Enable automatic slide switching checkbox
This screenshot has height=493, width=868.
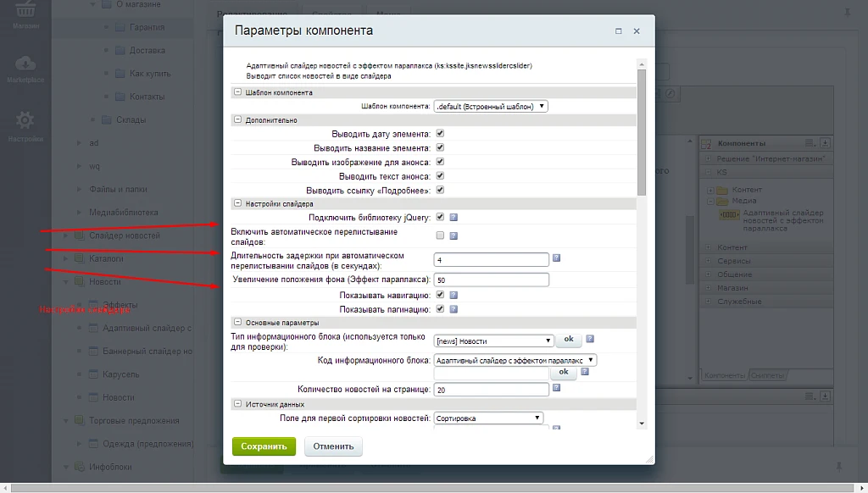tap(440, 235)
